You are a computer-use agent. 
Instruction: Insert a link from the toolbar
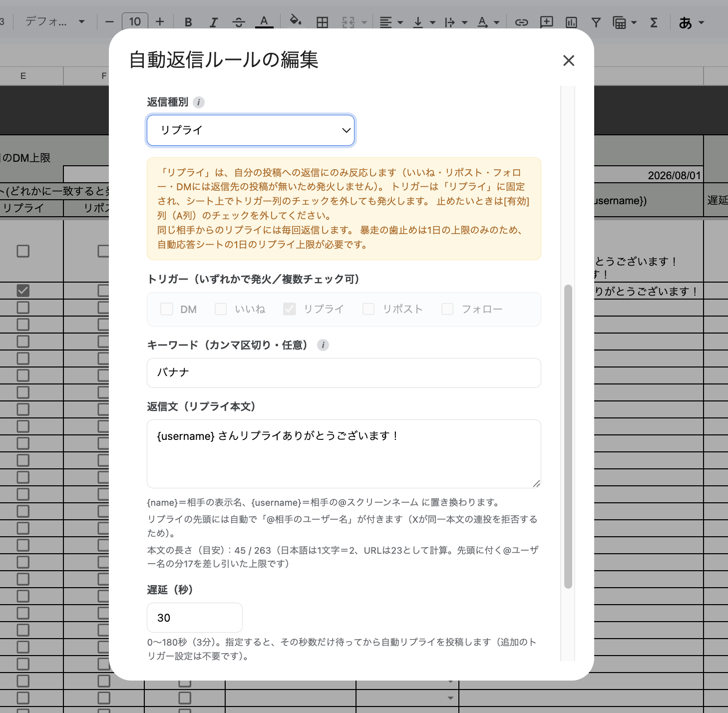(x=522, y=22)
